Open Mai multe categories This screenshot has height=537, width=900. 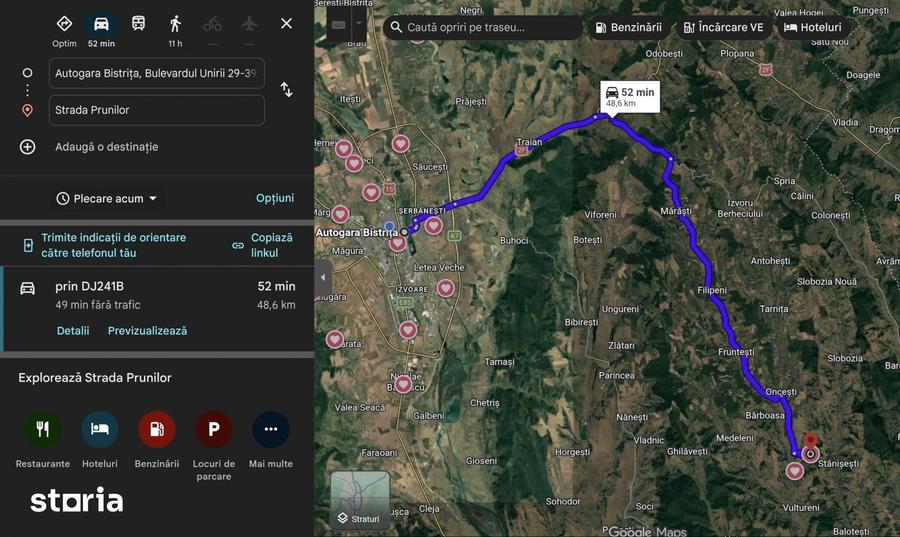pyautogui.click(x=271, y=439)
